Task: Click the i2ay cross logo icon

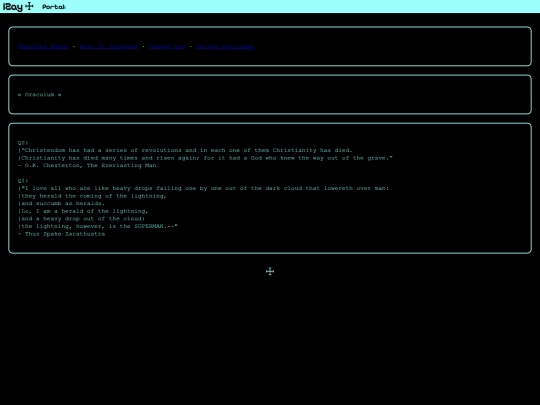Action: coord(18,6)
